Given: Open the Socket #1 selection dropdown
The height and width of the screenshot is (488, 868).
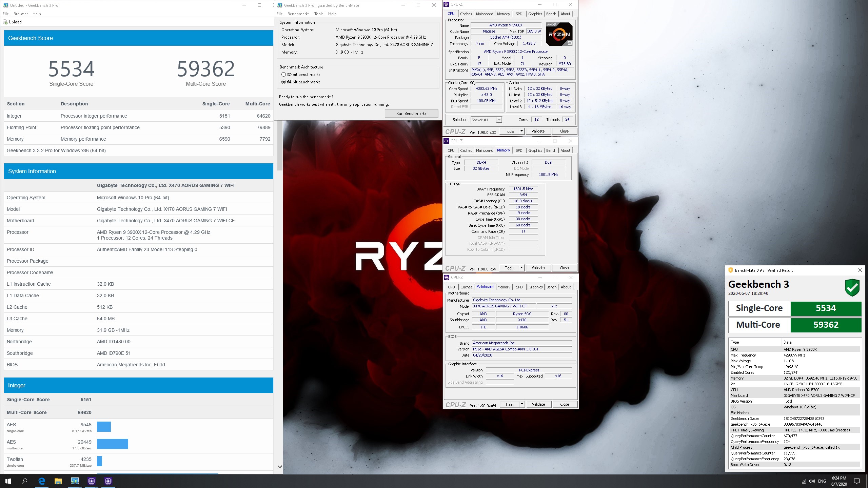Looking at the screenshot, I should (486, 120).
